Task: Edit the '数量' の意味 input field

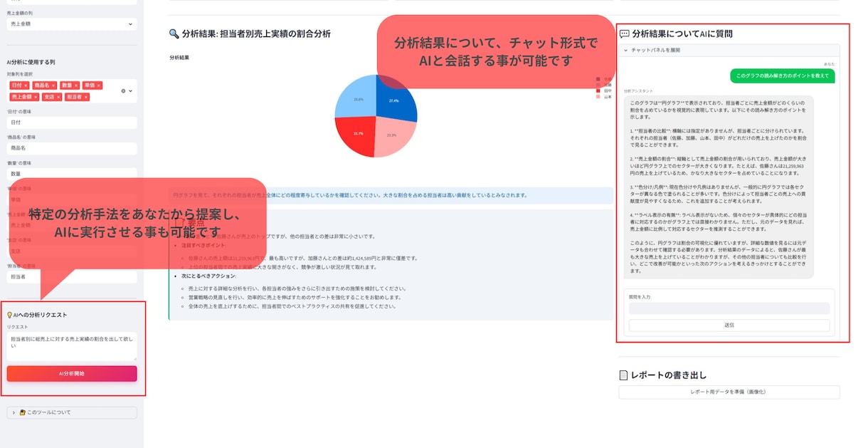Action: (x=72, y=174)
